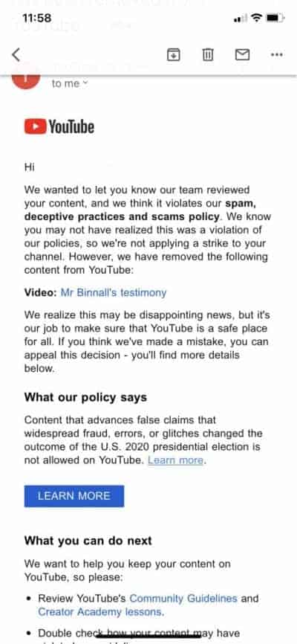Tap the blue LEARN MORE button
Image resolution: width=297 pixels, height=644 pixels.
[74, 496]
